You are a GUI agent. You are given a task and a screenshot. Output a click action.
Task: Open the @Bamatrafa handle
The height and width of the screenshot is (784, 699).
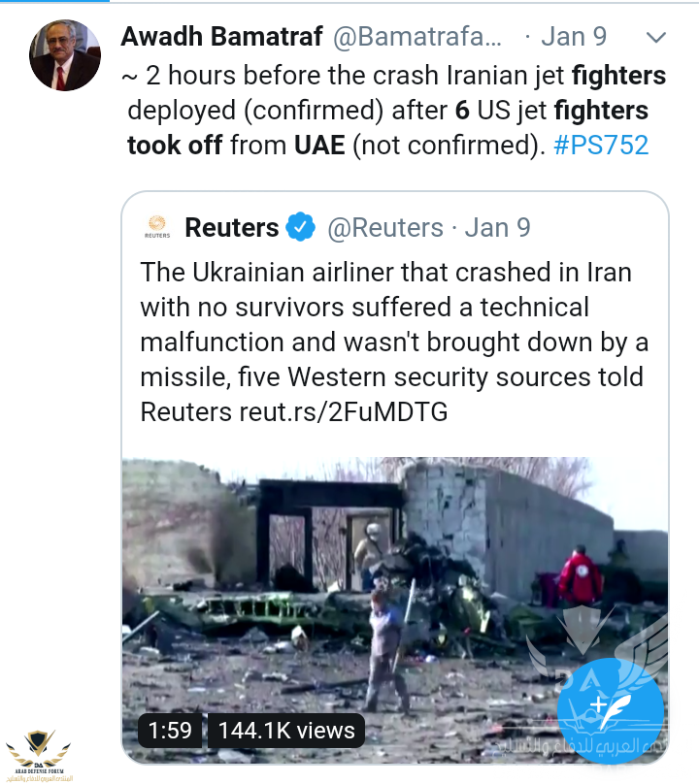click(x=417, y=38)
